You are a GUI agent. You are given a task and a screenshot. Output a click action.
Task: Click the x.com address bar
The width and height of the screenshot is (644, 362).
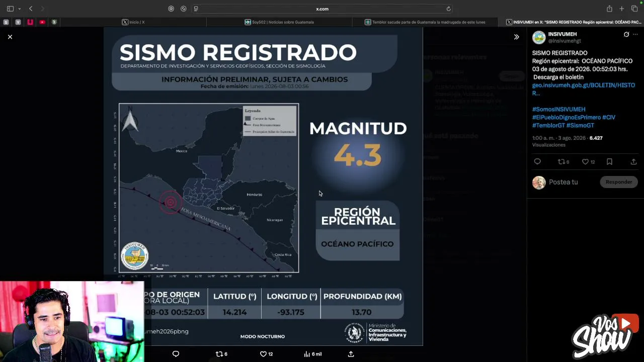pyautogui.click(x=322, y=9)
